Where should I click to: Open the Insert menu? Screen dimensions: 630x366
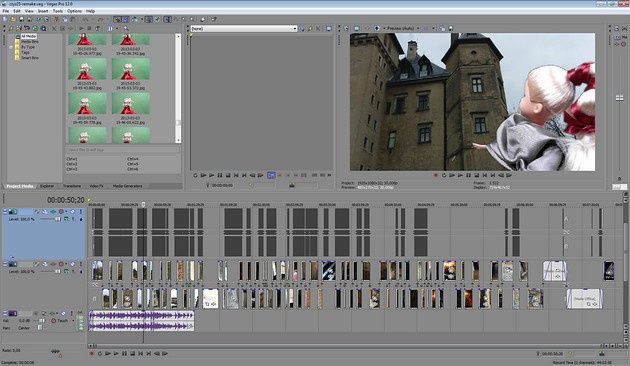click(x=43, y=11)
